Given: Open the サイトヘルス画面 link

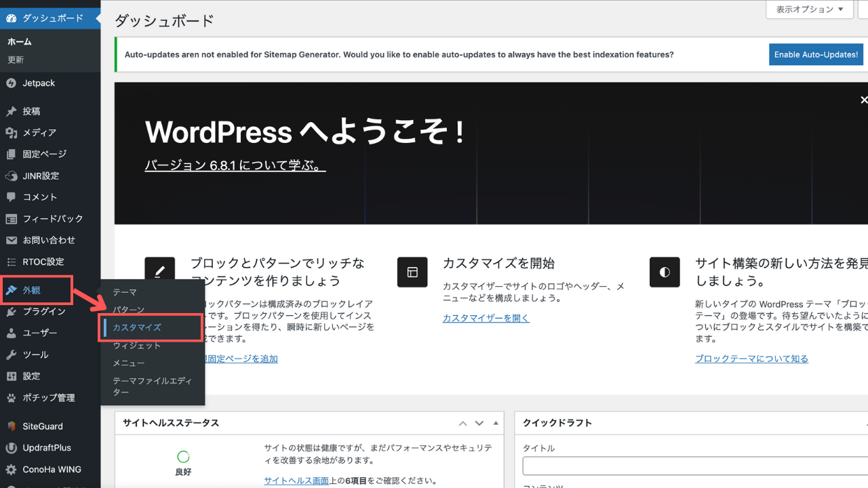Looking at the screenshot, I should pos(296,481).
